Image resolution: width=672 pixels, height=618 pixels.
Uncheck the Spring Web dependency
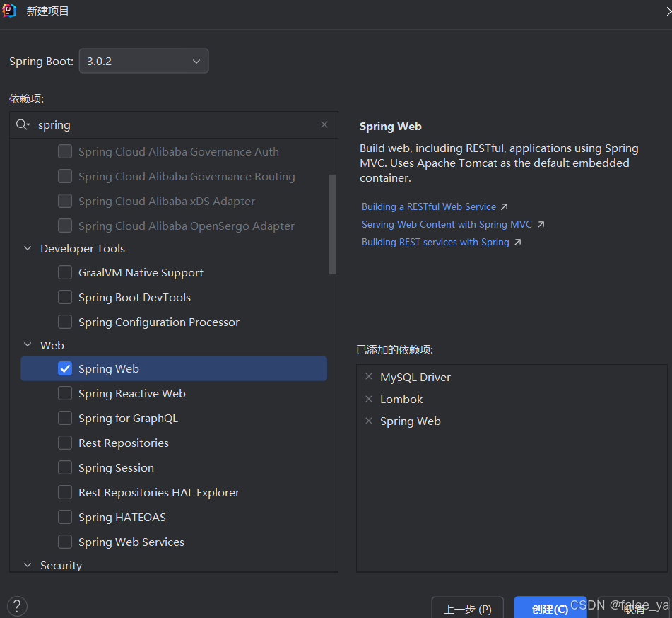65,368
